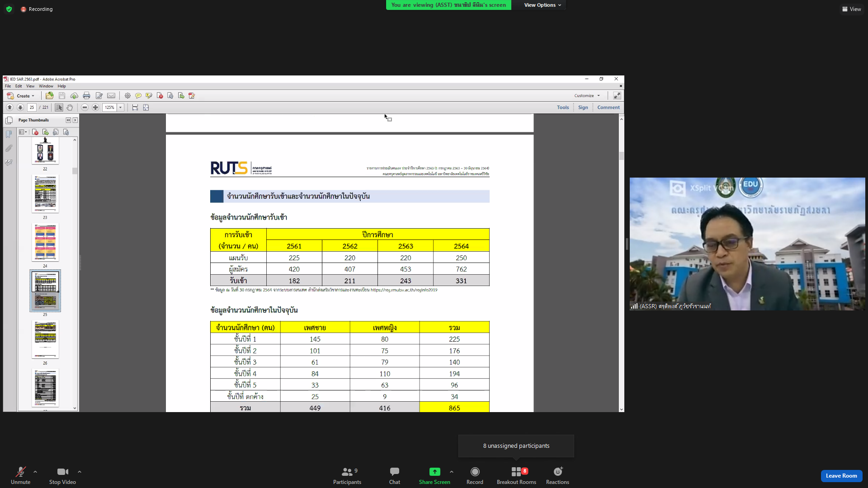868x488 pixels.
Task: Open the Page Thumbnails panel icon
Action: click(9, 120)
